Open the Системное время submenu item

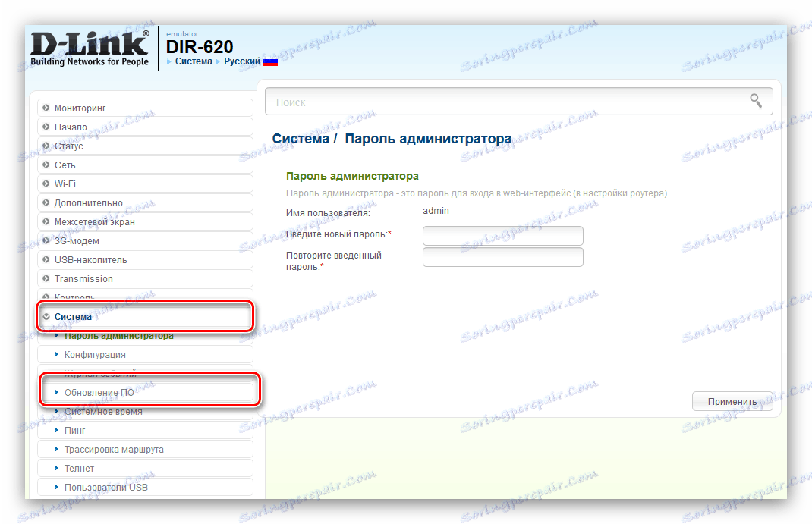tap(145, 413)
